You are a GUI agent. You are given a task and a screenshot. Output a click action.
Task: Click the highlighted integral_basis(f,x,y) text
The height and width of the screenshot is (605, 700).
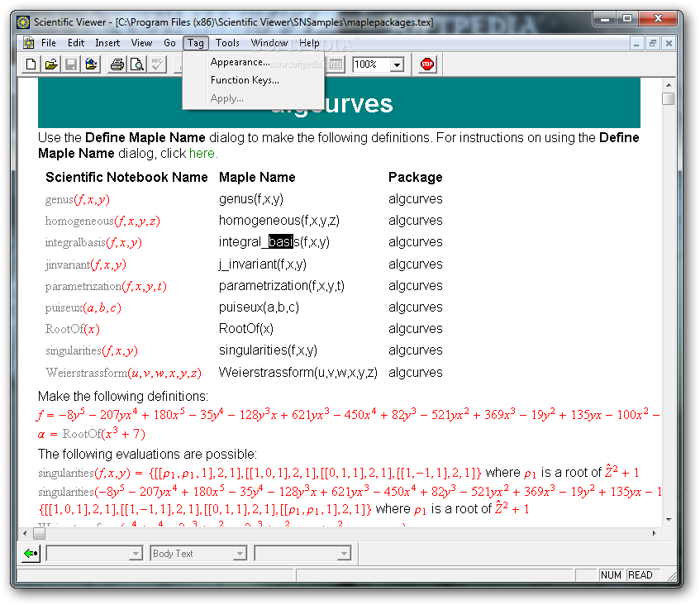[274, 242]
